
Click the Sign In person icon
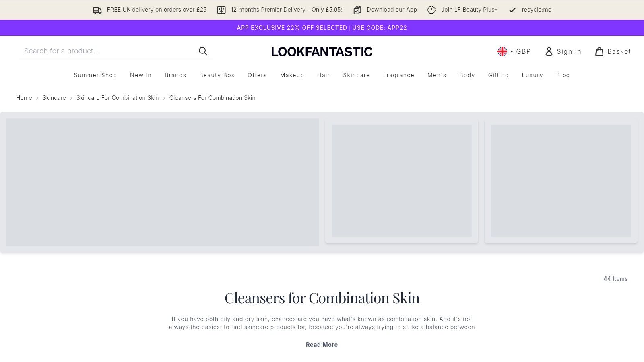click(549, 51)
